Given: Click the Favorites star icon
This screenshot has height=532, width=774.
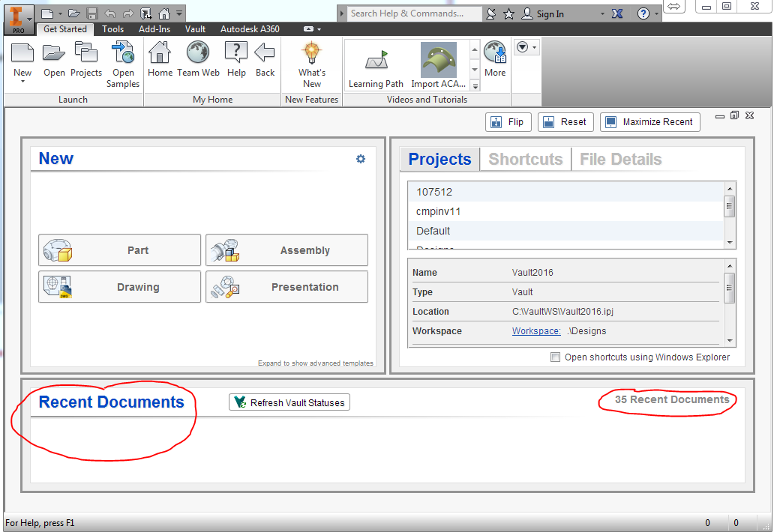Looking at the screenshot, I should point(509,13).
